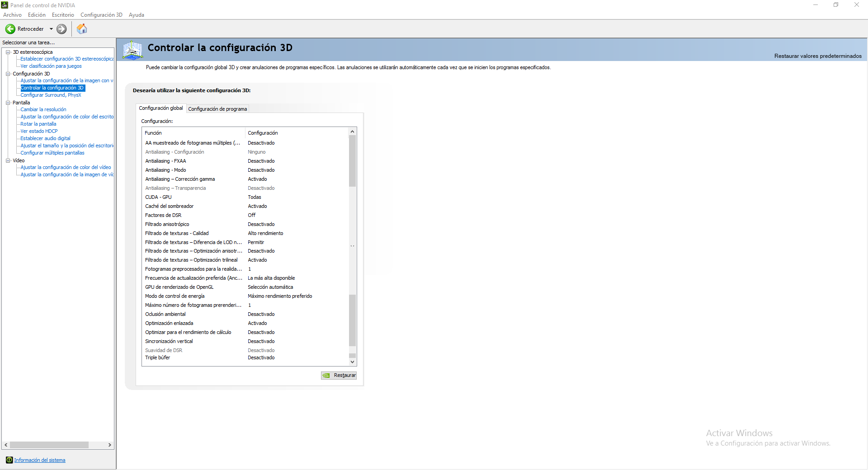The width and height of the screenshot is (868, 470).
Task: Select the Oclusión ambiental row
Action: pos(245,314)
